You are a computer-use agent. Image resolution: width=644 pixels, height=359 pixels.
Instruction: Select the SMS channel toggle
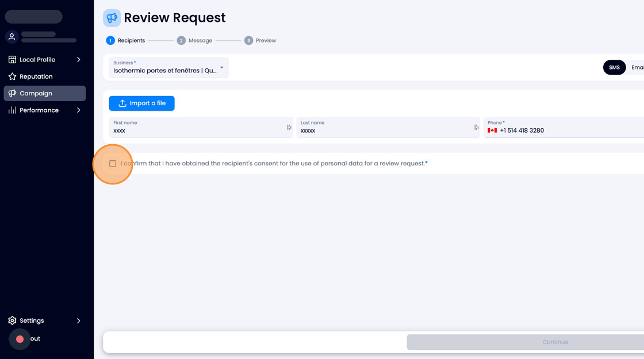615,67
